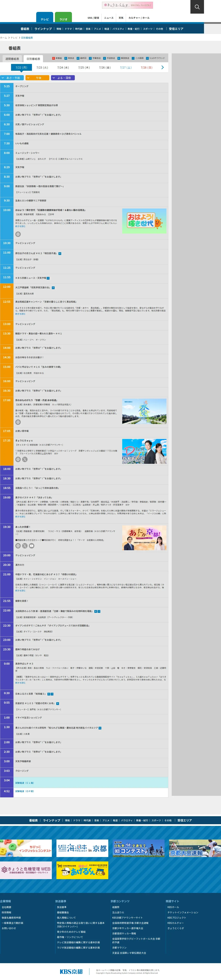Open the search magnifier icon

pos(197,7)
